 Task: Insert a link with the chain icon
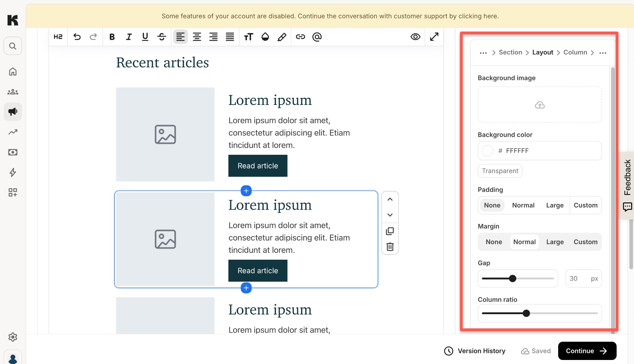[x=300, y=37]
